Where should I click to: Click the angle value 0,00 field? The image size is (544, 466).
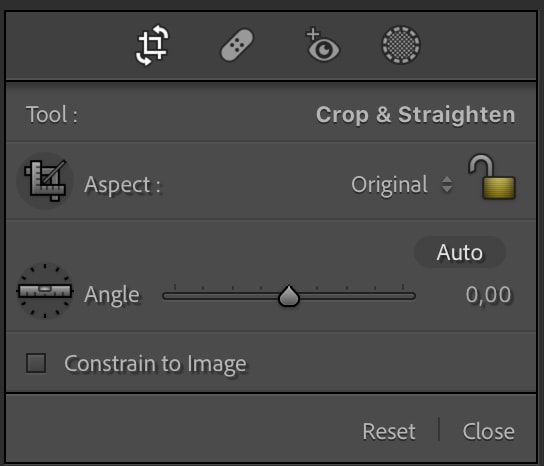pyautogui.click(x=488, y=295)
